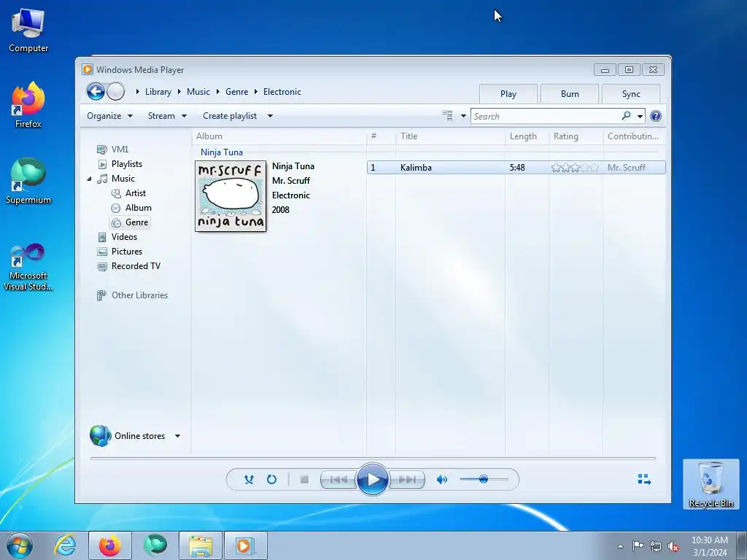
Task: Click Library in the breadcrumb
Action: coord(158,92)
